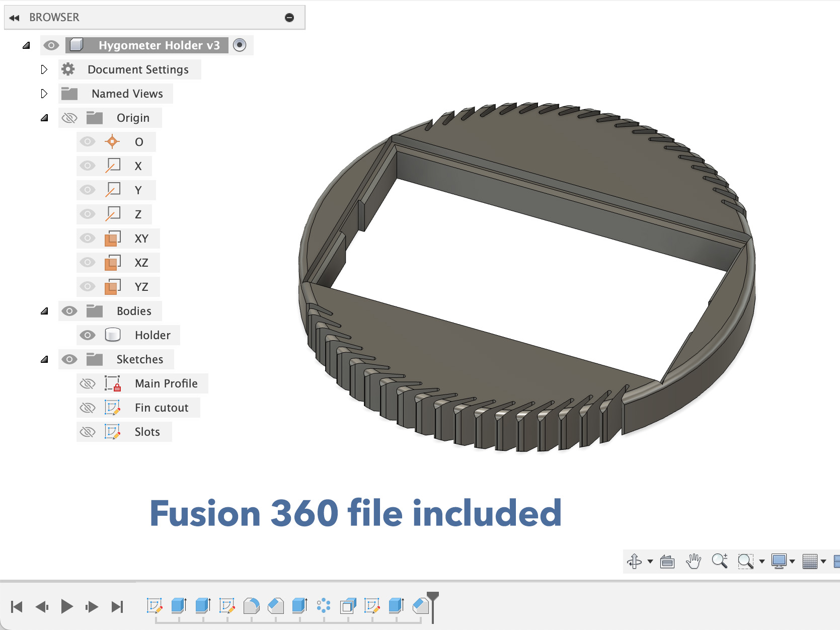Toggle visibility of the Sketches folder
This screenshot has width=840, height=630.
pos(69,359)
